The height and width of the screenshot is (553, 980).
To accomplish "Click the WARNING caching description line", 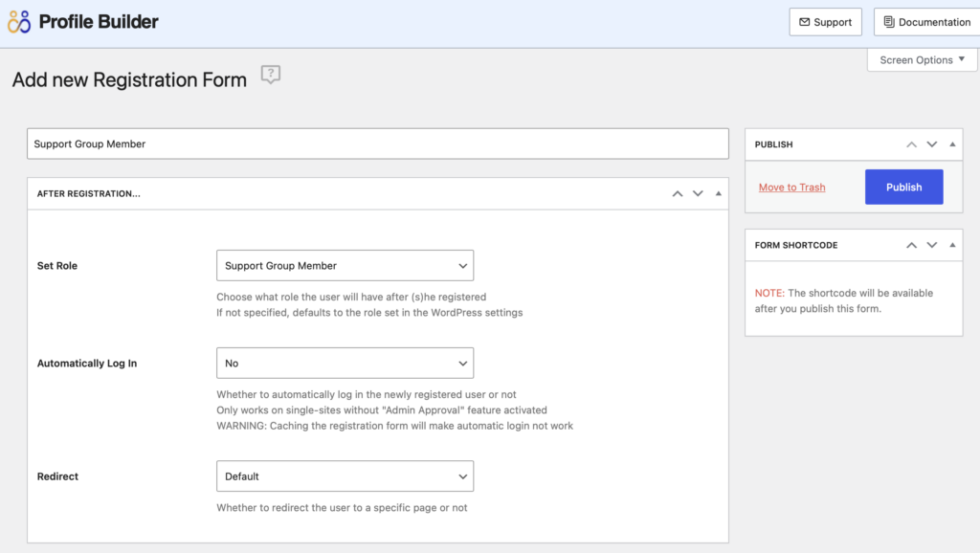I will coord(394,426).
